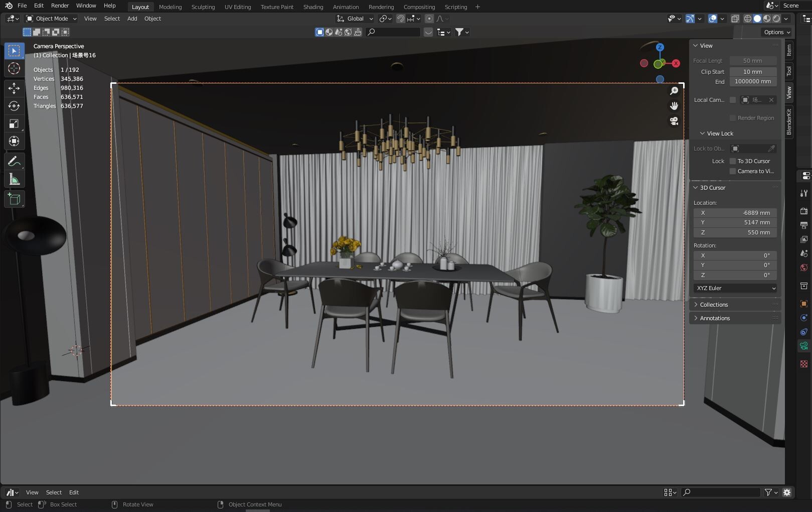812x512 pixels.
Task: Change rotation order via the XYZ Euler dropdown
Action: tap(735, 288)
